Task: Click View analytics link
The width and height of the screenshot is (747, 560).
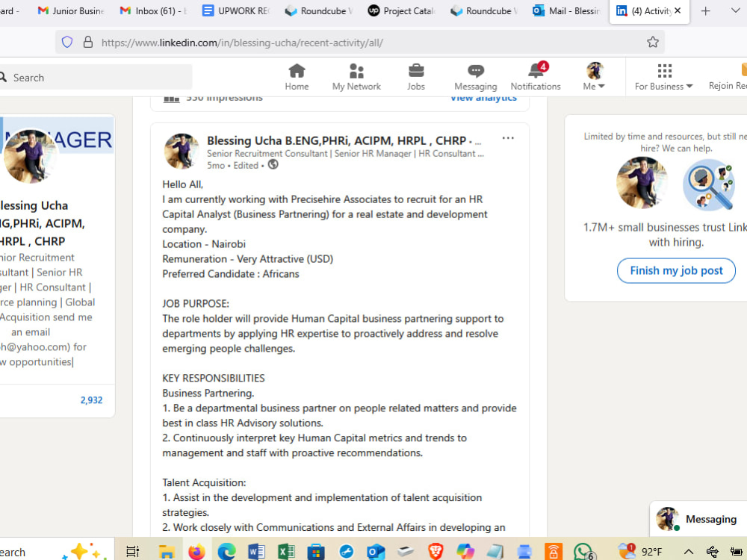Action: pyautogui.click(x=483, y=98)
